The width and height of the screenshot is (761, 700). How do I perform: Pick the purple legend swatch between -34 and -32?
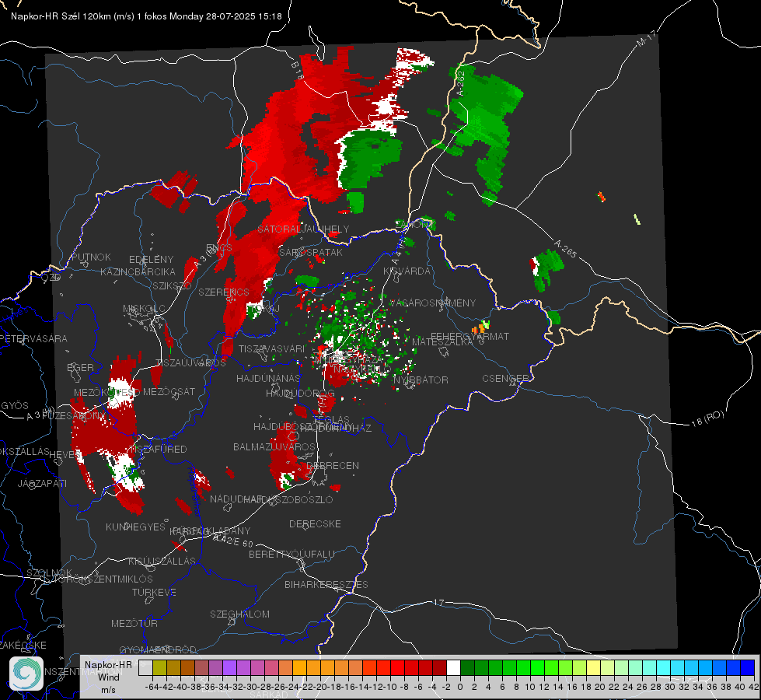229,668
